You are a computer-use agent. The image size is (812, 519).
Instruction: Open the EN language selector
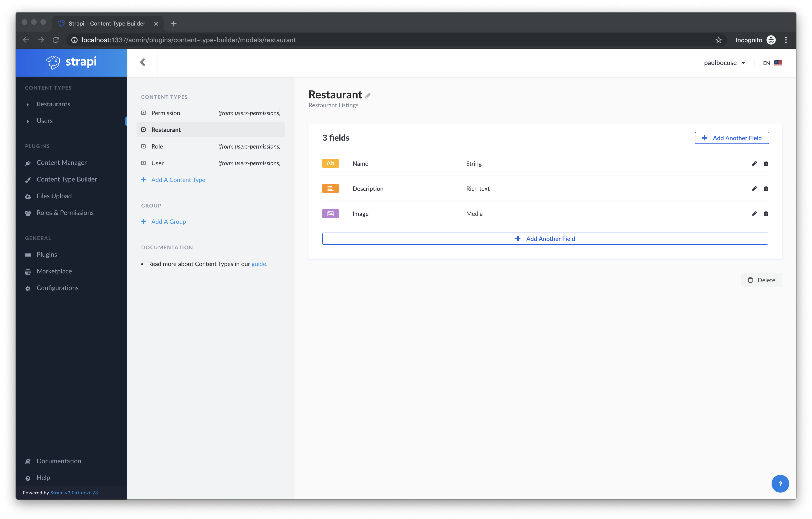(x=772, y=63)
